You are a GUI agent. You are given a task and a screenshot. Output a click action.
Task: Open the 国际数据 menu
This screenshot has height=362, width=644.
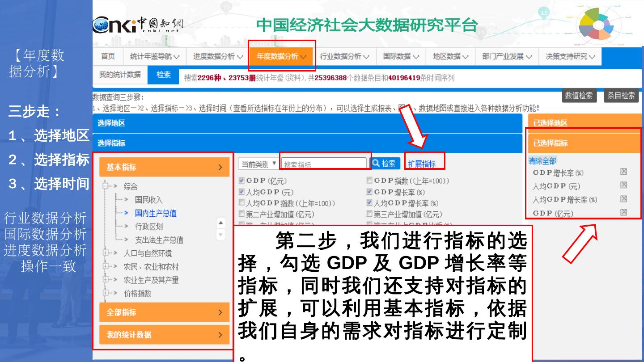click(401, 56)
